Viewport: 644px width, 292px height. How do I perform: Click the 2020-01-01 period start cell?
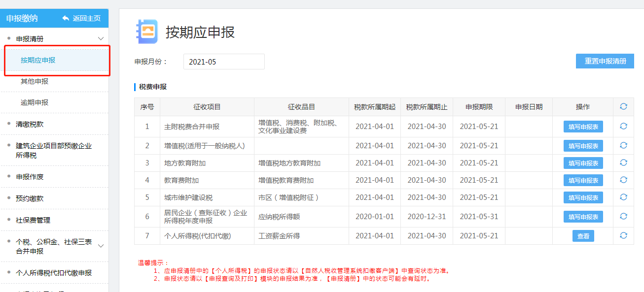pyautogui.click(x=375, y=217)
